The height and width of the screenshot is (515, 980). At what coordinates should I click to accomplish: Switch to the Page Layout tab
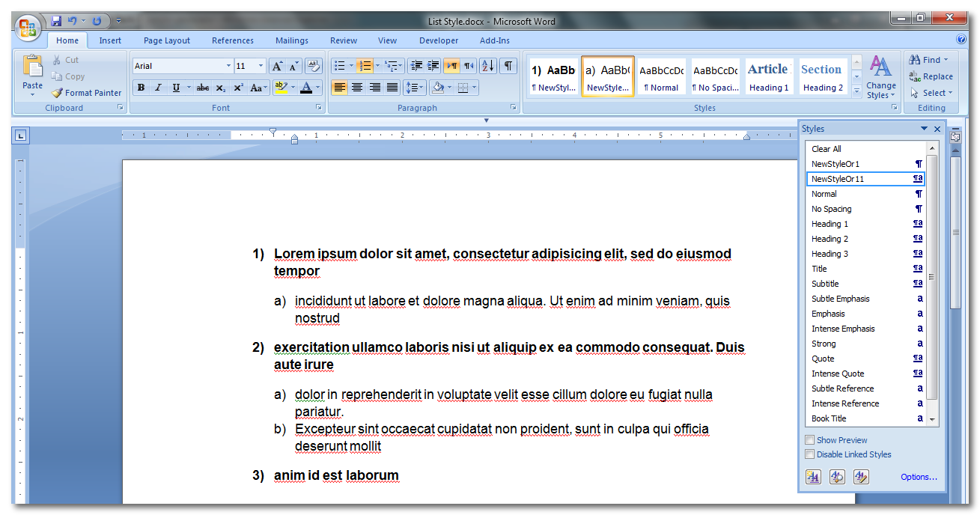(x=167, y=40)
